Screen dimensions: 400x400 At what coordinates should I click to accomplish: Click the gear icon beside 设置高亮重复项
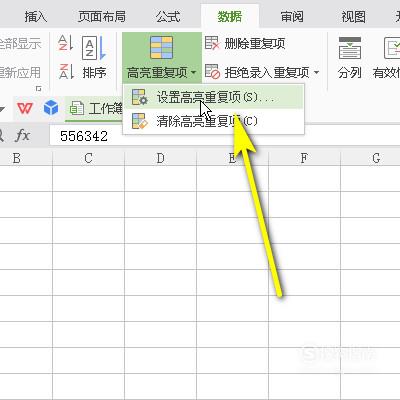coord(139,97)
